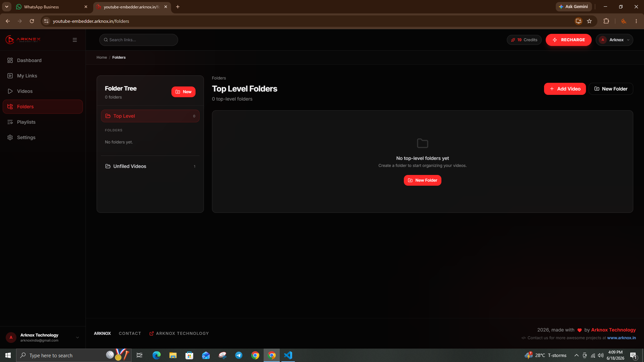Viewport: 644px width, 362px height.
Task: Open ARKNOX TECHNOLOGY external link
Action: point(179,334)
